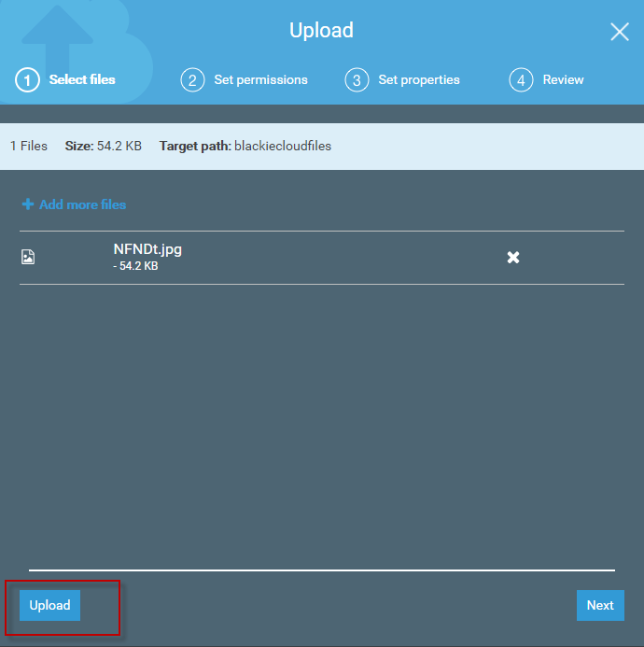Viewport: 644px width, 647px height.
Task: Click the 1 Files count text
Action: coord(29,146)
